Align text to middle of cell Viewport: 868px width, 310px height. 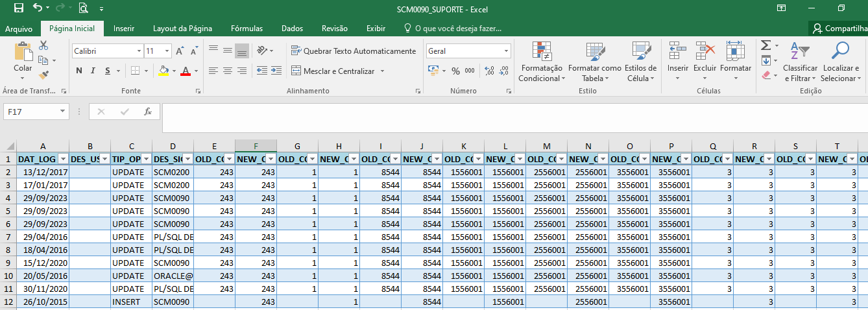click(x=228, y=51)
